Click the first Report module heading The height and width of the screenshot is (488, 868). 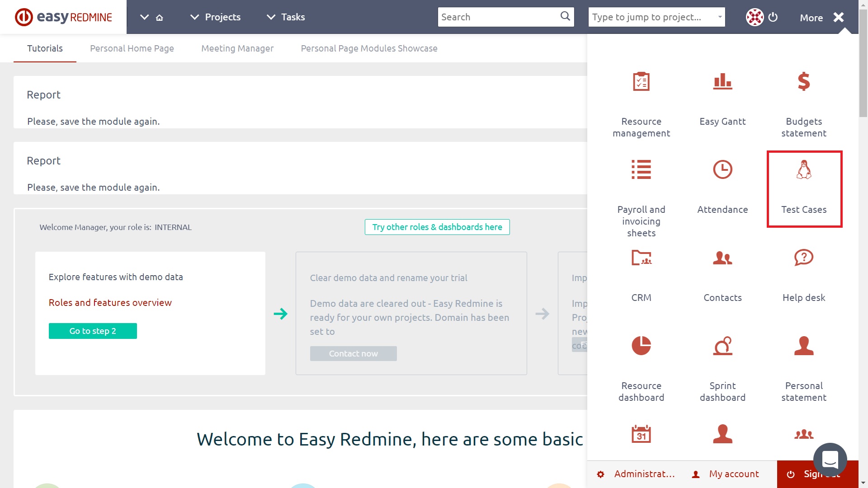43,95
